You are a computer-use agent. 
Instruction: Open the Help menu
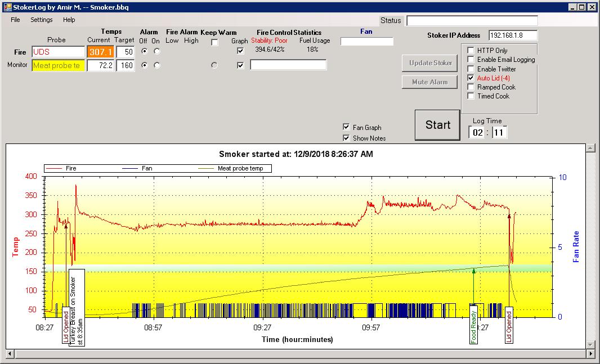[x=69, y=20]
